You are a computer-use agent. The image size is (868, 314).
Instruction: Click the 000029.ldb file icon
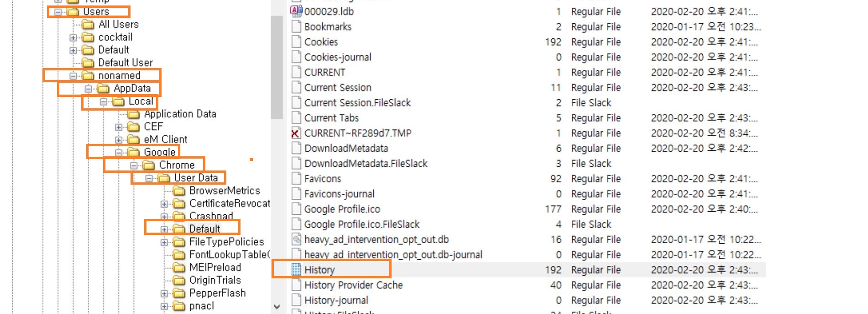pos(296,11)
